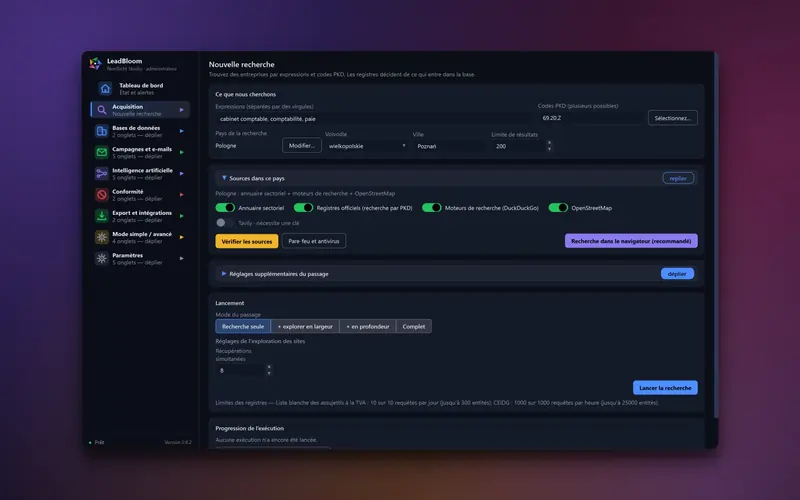Viewport: 800px width, 500px height.
Task: Click the Export et intégrations download icon
Action: click(x=102, y=216)
